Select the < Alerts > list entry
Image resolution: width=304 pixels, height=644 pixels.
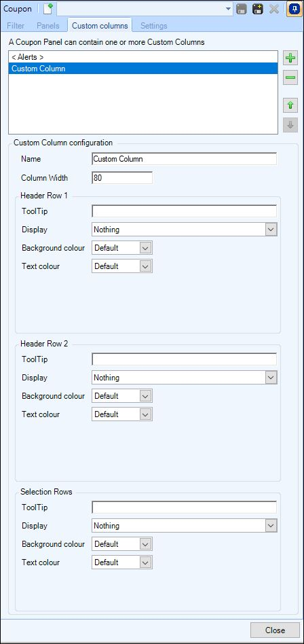[143, 57]
